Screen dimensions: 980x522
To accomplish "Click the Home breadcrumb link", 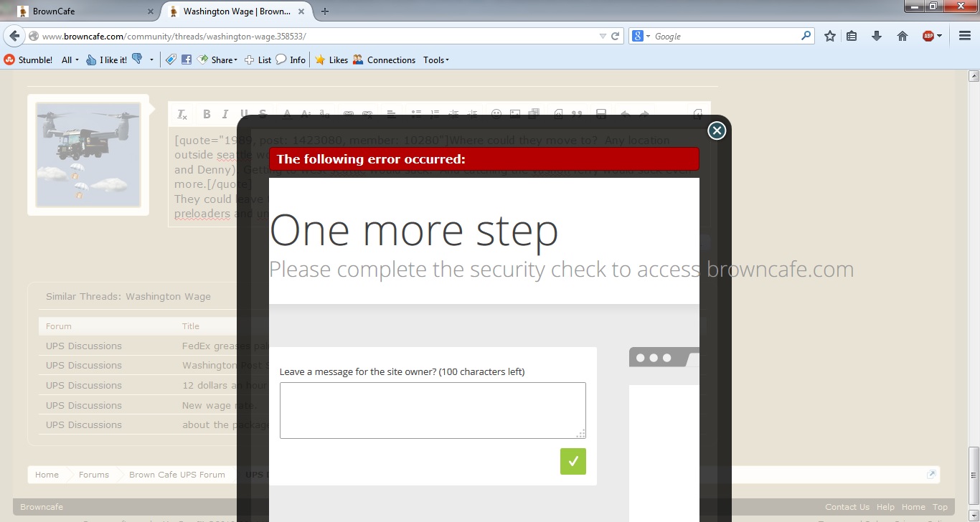I will click(47, 475).
